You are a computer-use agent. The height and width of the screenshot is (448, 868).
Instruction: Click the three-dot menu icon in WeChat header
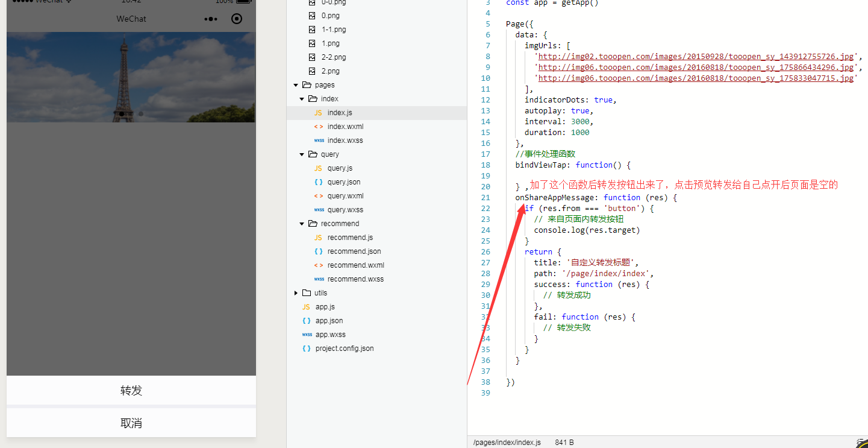210,19
